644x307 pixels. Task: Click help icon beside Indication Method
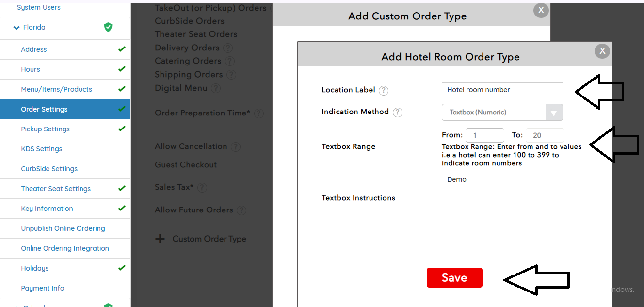[398, 113]
